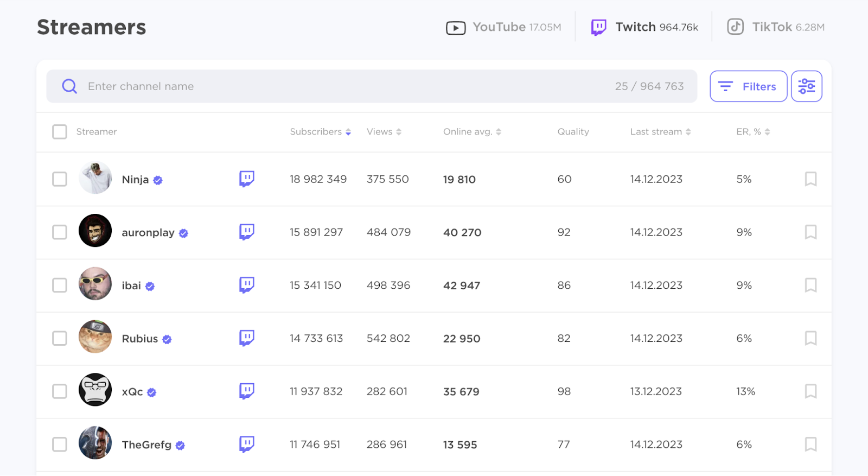
Task: Bookmark the Ninja streamer row
Action: 810,179
